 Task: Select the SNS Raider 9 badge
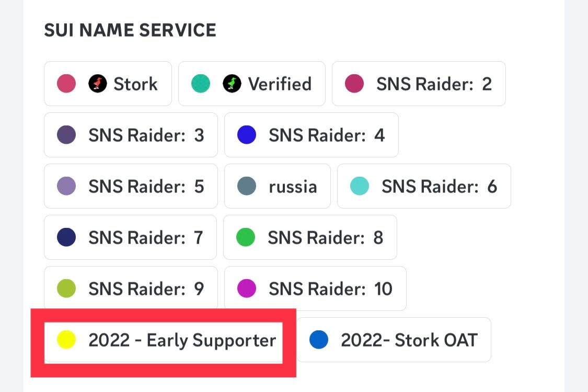tap(131, 289)
